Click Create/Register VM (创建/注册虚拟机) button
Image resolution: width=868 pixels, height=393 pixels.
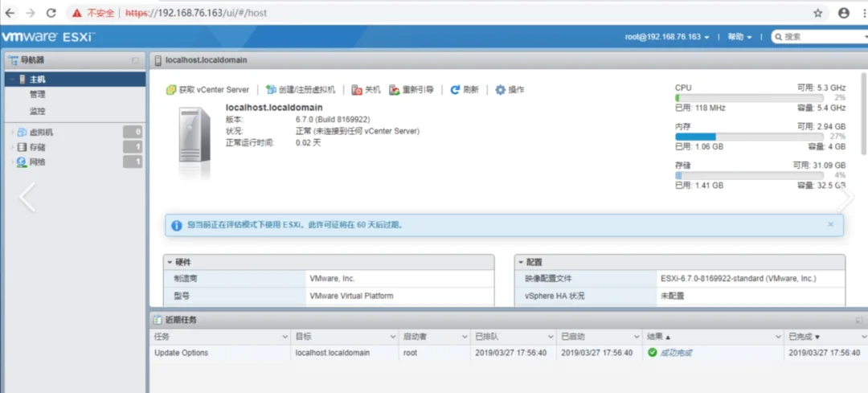click(301, 90)
